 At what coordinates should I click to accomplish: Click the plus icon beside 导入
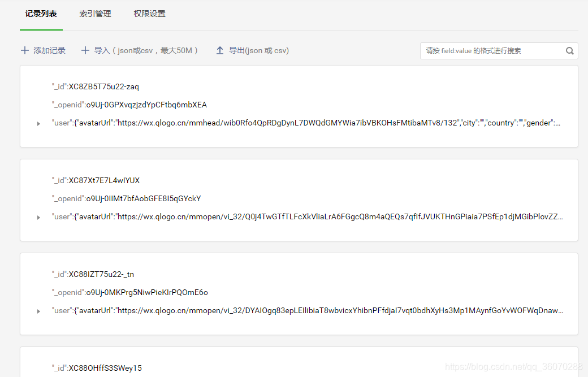coord(85,50)
